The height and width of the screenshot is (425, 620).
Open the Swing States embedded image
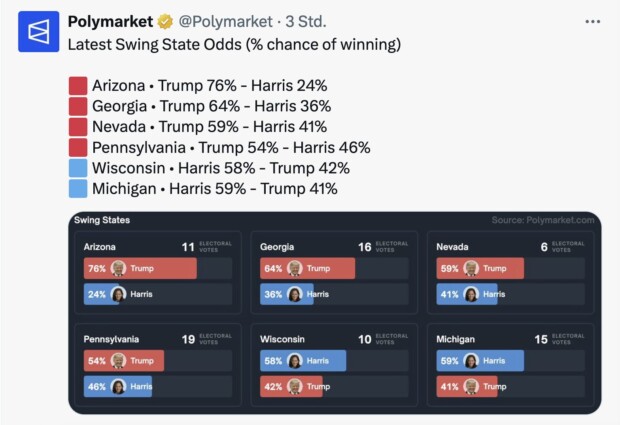[335, 313]
